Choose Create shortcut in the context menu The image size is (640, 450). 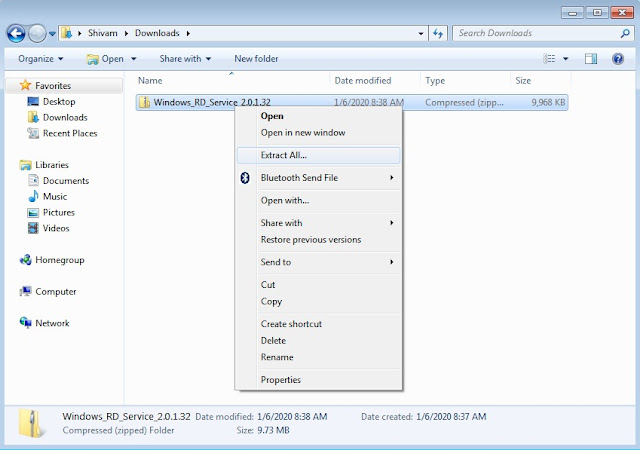coord(291,324)
